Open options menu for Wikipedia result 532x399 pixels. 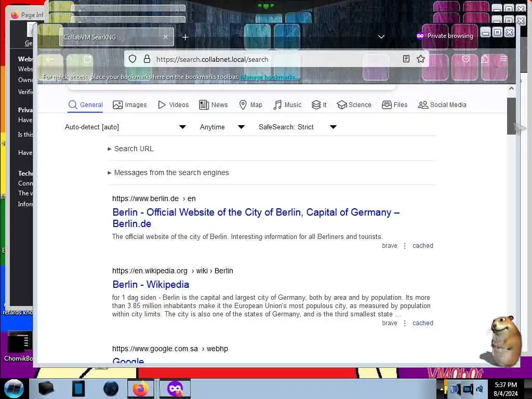(405, 323)
